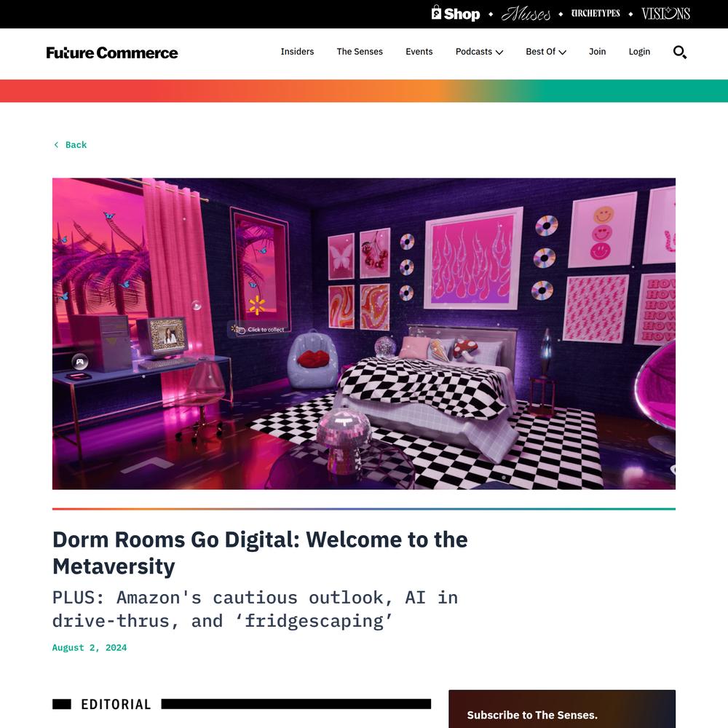This screenshot has width=728, height=728.
Task: Expand the Podcasts dropdown menu
Action: click(479, 52)
